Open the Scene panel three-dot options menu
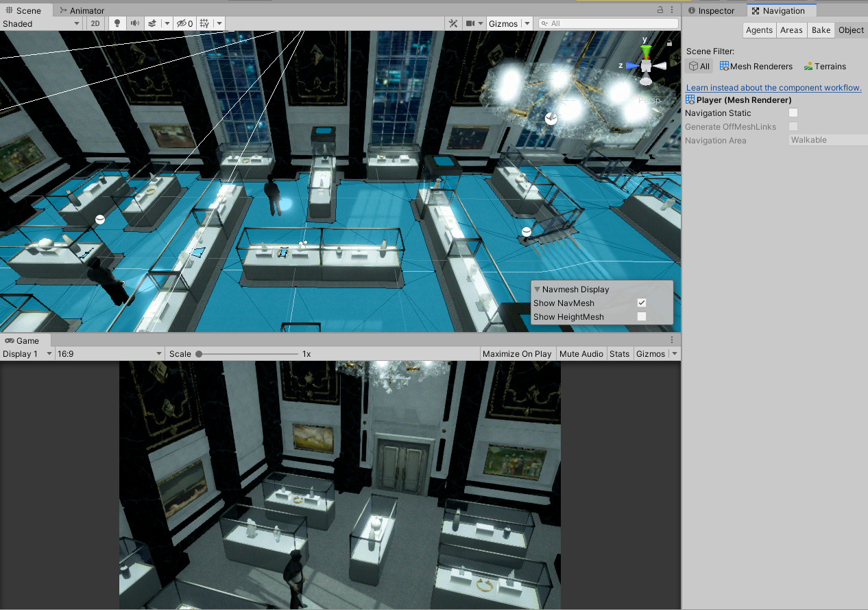The image size is (868, 610). pos(672,10)
